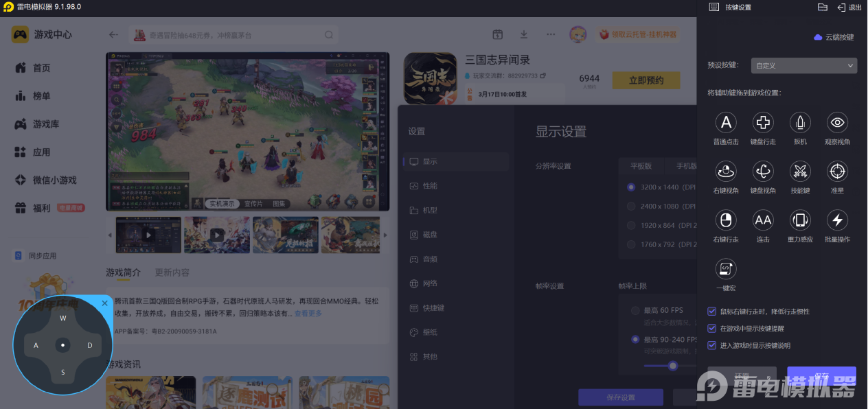Open the folder icon in key settings header
Viewport: 868px width, 409px height.
(x=823, y=7)
